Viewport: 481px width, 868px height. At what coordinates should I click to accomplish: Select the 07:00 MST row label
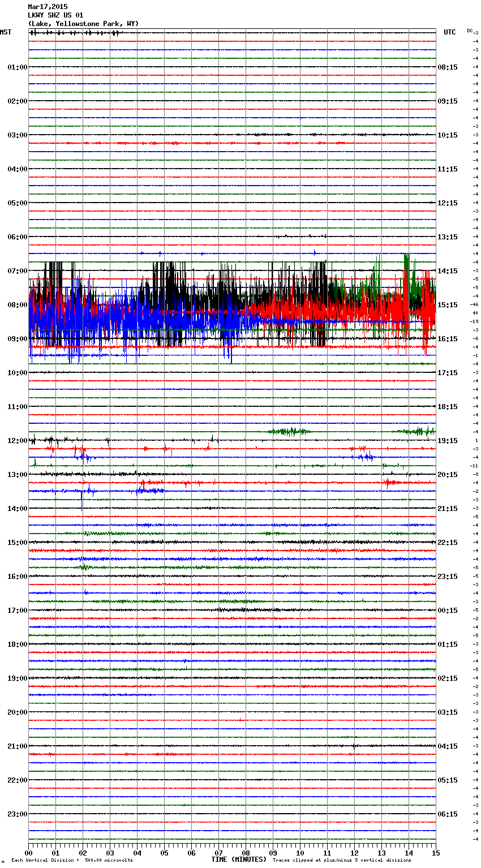(x=17, y=271)
